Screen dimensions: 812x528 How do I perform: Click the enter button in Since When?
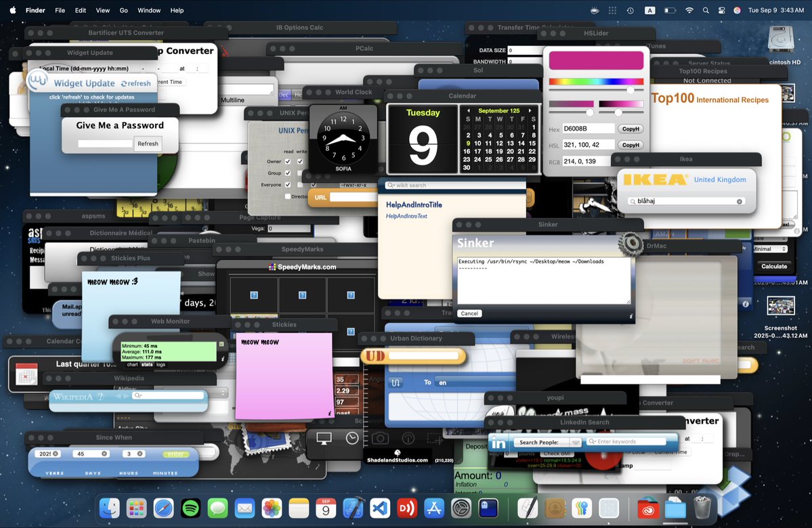click(x=175, y=454)
